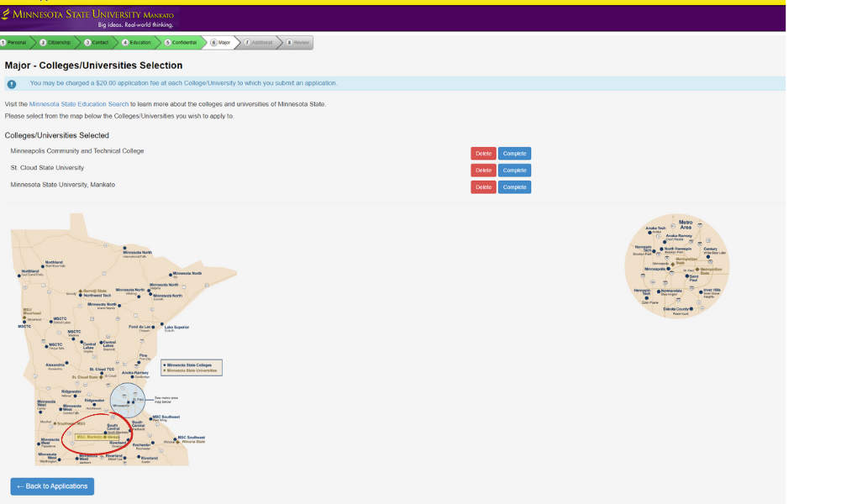Select Ridgewater Willmar map dot

(x=75, y=396)
